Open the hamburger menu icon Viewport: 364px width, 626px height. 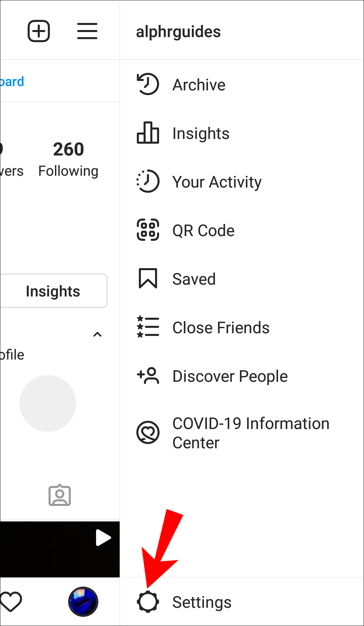point(87,31)
